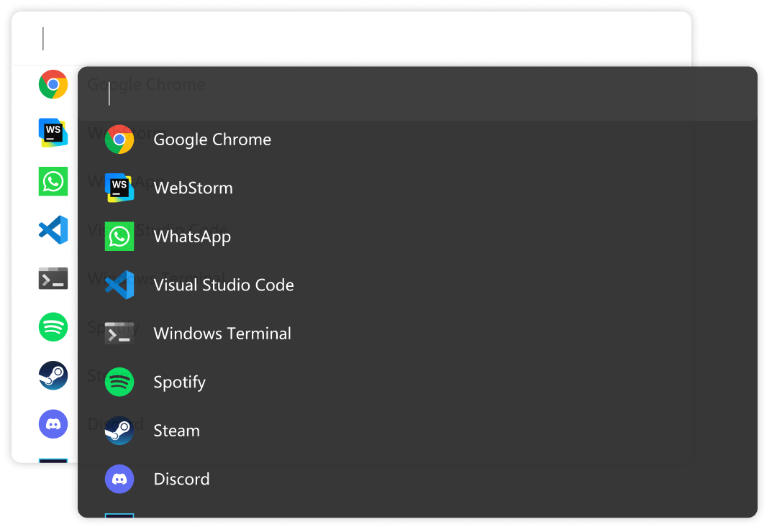Click the Spotify icon in the light launcher window

53,327
